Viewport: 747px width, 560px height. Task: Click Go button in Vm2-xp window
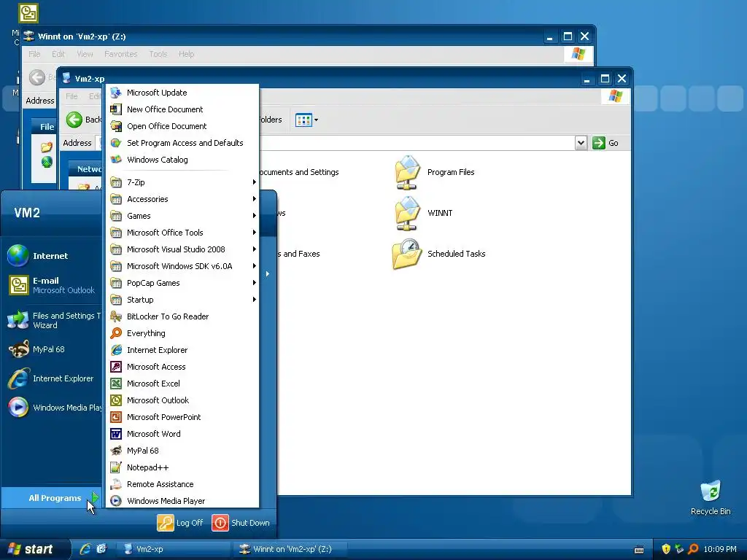(x=606, y=143)
